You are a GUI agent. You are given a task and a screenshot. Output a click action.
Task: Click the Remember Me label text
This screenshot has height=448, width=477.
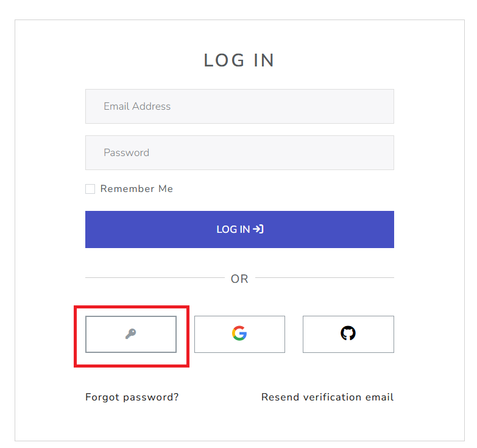136,189
